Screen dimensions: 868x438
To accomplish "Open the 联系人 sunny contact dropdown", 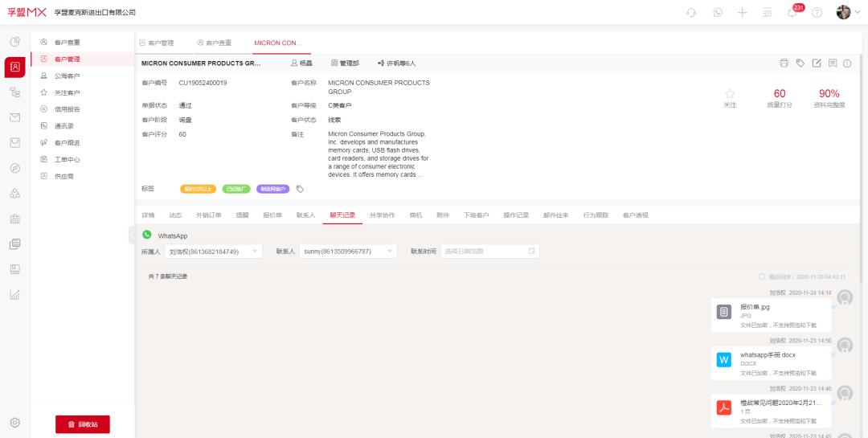I will click(x=348, y=252).
